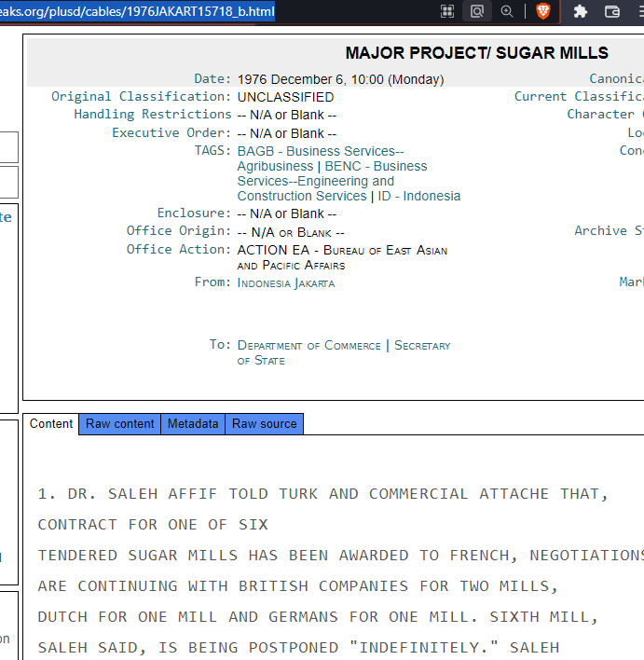
Task: Click line beginning DUTCH FOR ONE MILL
Action: click(318, 616)
